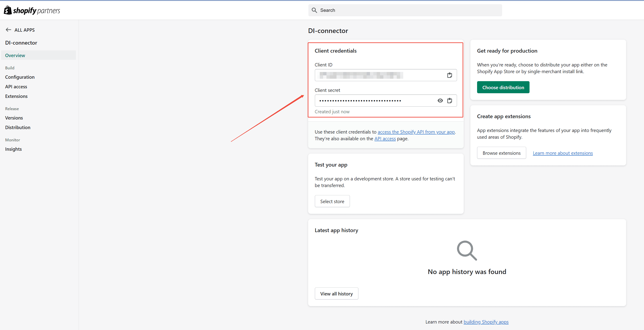Click the Client credentials heading
This screenshot has height=330, width=644.
tap(335, 51)
